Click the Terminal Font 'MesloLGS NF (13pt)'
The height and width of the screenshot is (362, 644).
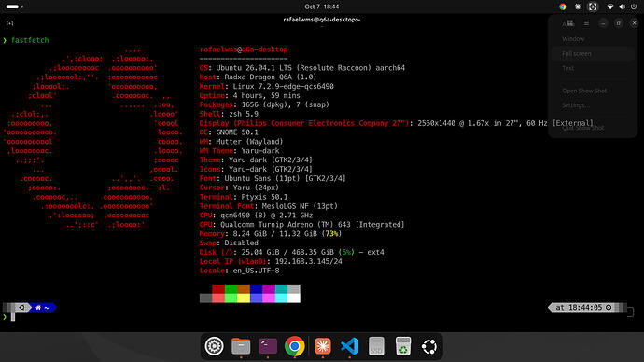tap(300, 206)
